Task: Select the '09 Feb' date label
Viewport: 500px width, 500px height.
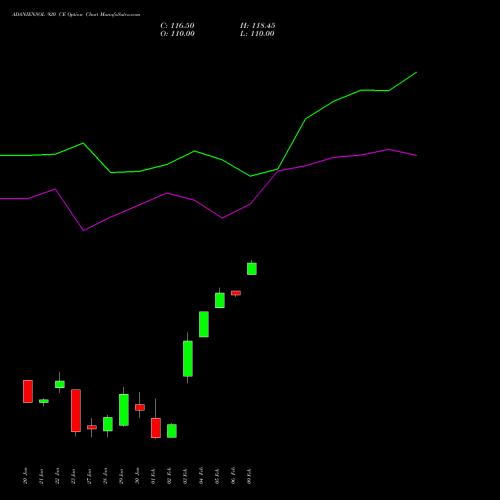Action: pos(250,476)
